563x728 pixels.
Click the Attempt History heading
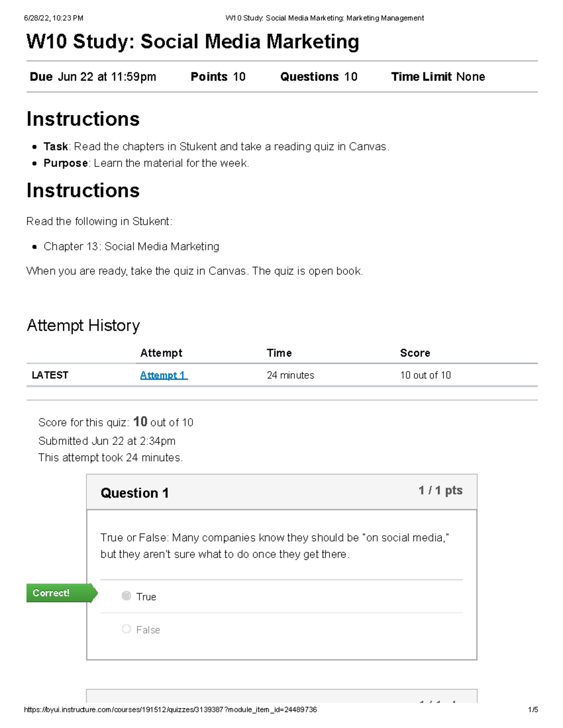[83, 325]
